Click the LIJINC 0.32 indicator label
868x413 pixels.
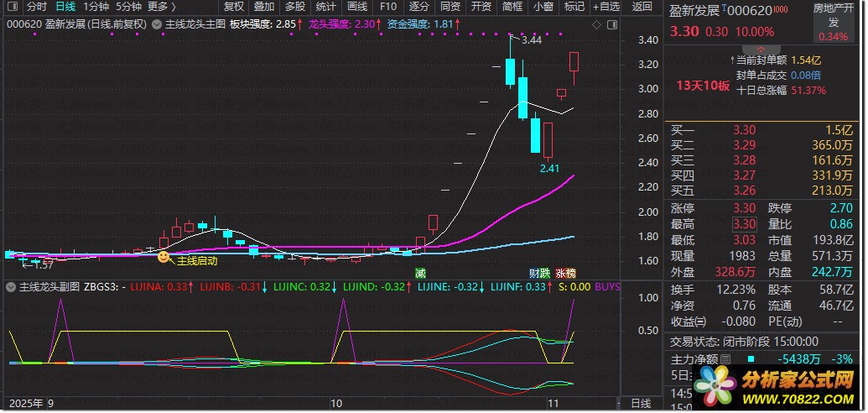click(304, 287)
